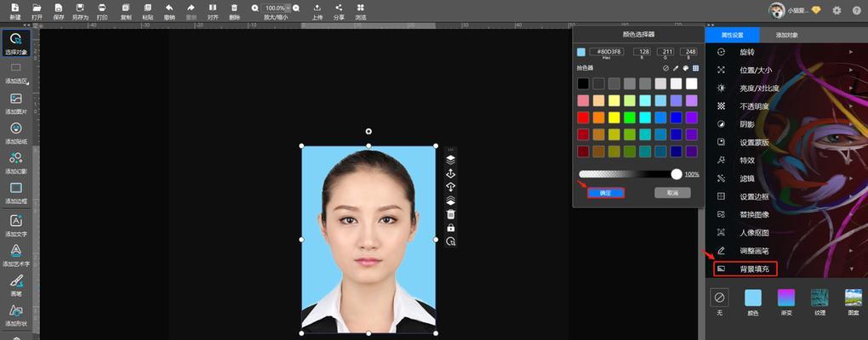Select the 添加形状 tool
This screenshot has width=868, height=340.
pyautogui.click(x=16, y=315)
